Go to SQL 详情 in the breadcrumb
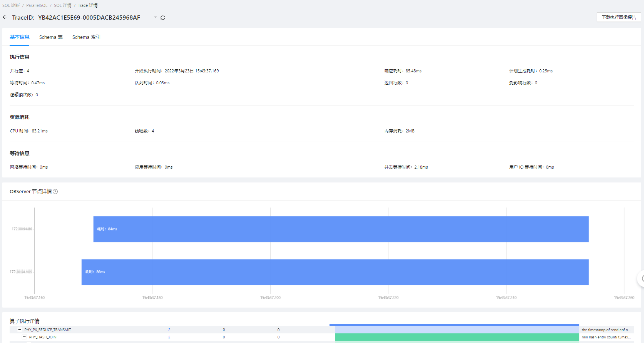 (63, 5)
